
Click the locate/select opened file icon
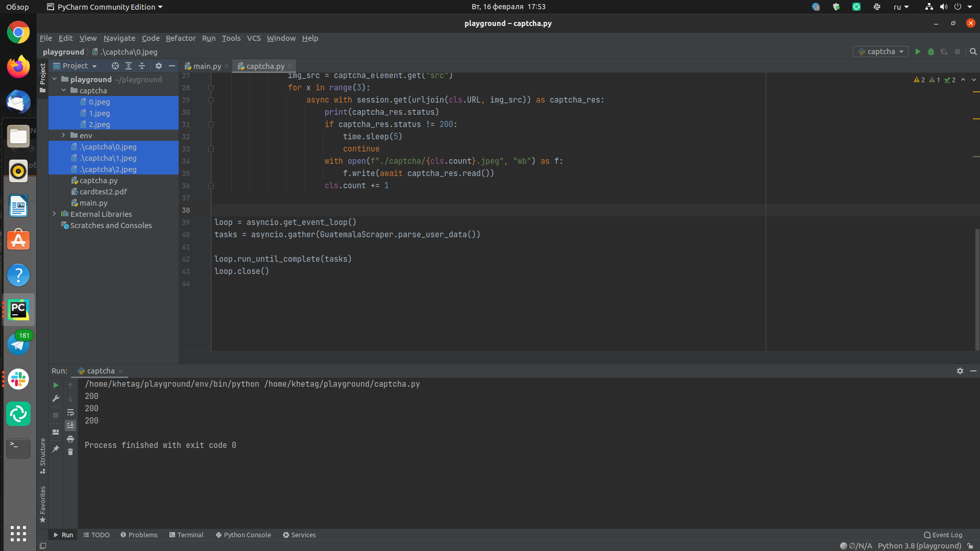point(115,66)
